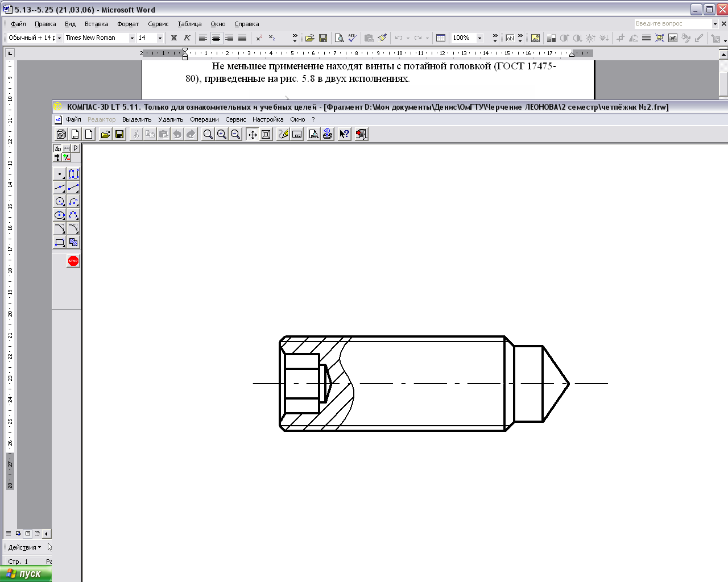This screenshot has height=582, width=728.
Task: Open the Word undo history dropdown arrow
Action: [x=408, y=38]
